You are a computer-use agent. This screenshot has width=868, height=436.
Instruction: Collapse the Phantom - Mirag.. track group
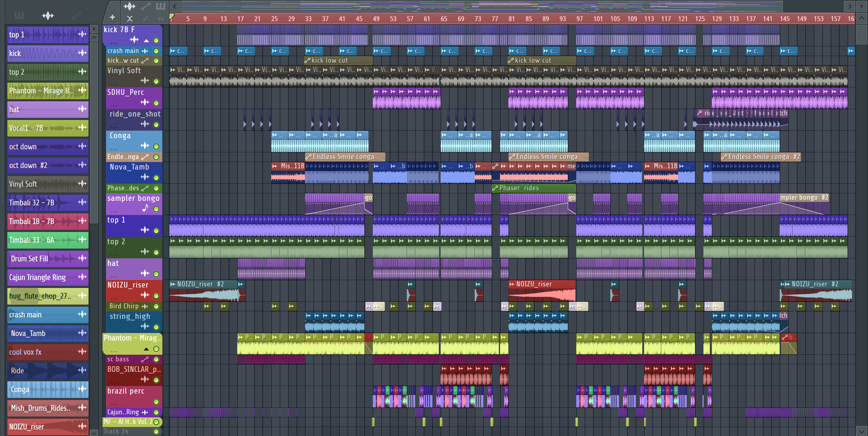pyautogui.click(x=146, y=349)
